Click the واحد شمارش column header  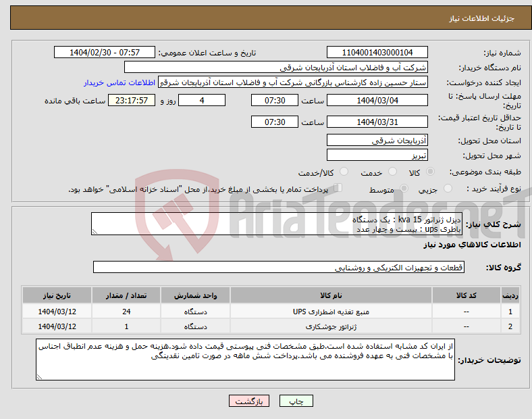[195, 295]
